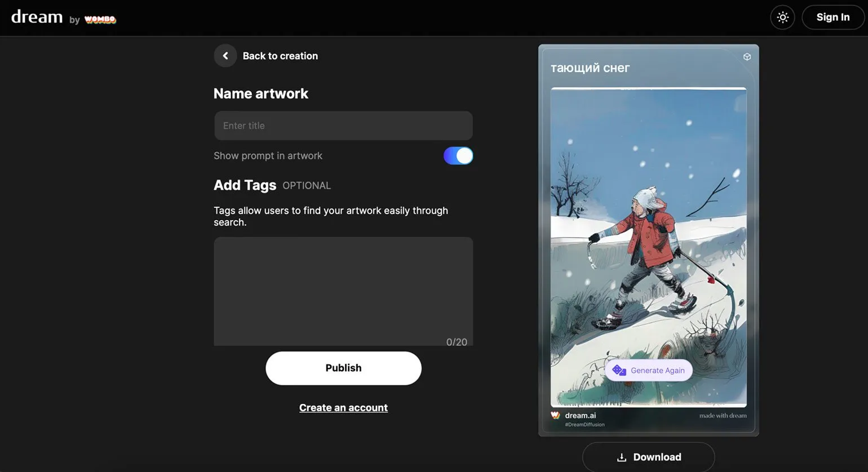Open the Create an account link
This screenshot has width=868, height=472.
[x=343, y=408]
